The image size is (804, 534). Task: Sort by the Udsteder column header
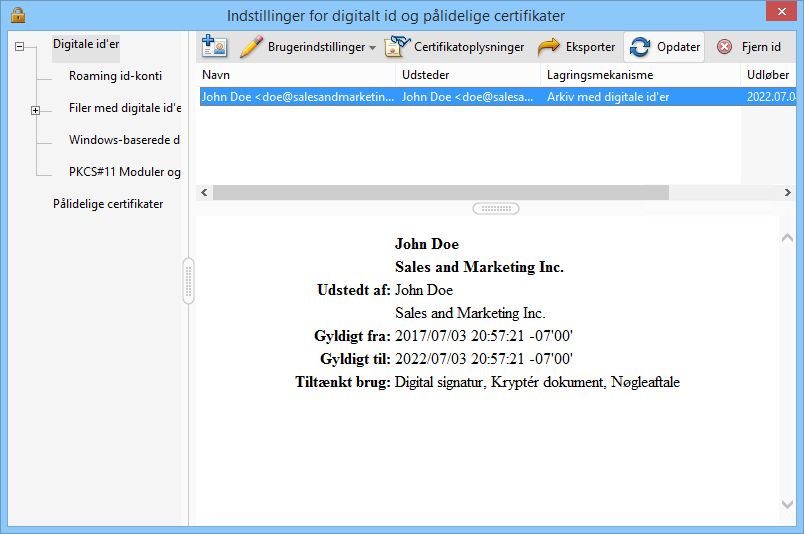click(468, 75)
